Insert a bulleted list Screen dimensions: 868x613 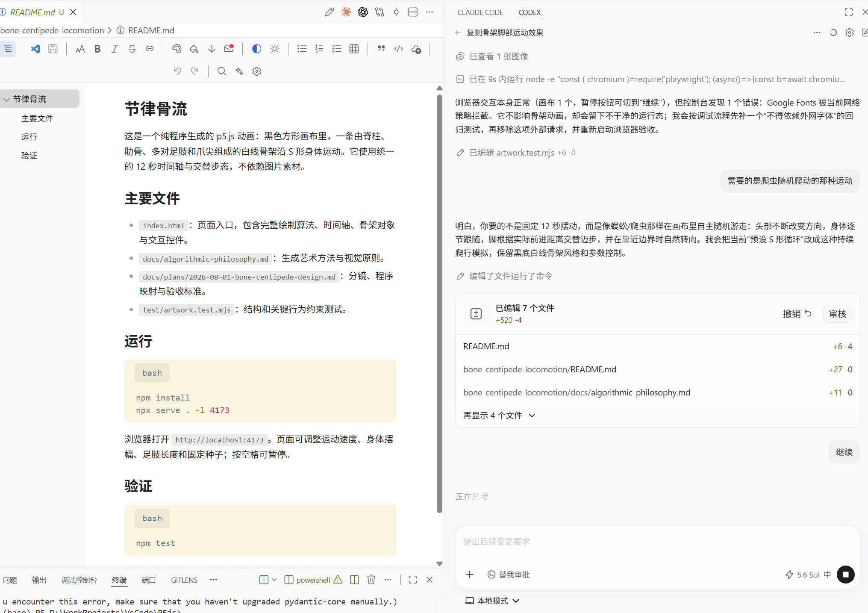[302, 49]
